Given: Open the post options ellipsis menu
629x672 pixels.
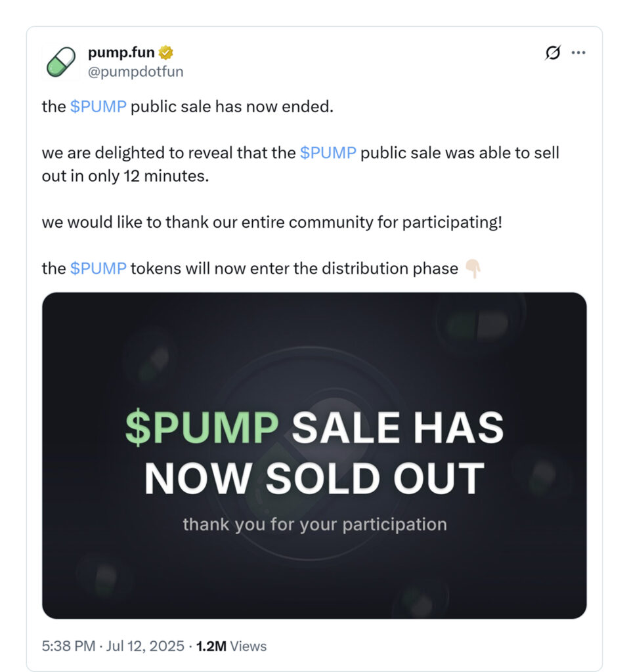Looking at the screenshot, I should tap(579, 52).
